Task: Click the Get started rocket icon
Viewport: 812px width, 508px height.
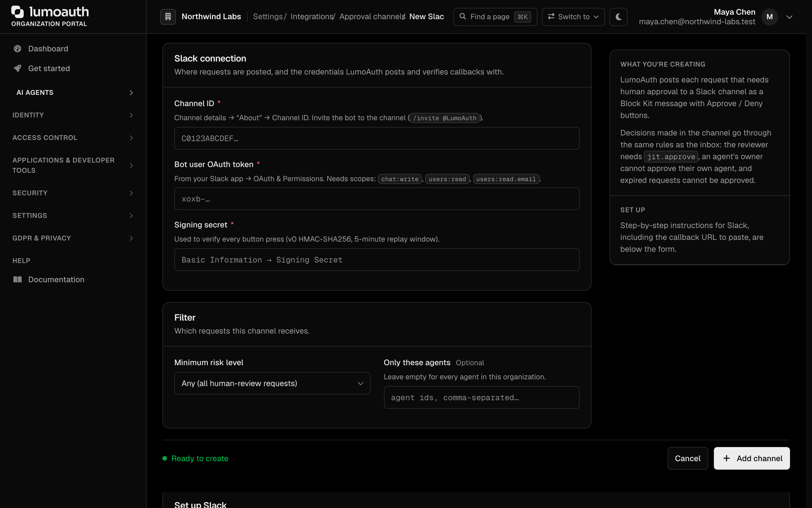Action: [17, 69]
